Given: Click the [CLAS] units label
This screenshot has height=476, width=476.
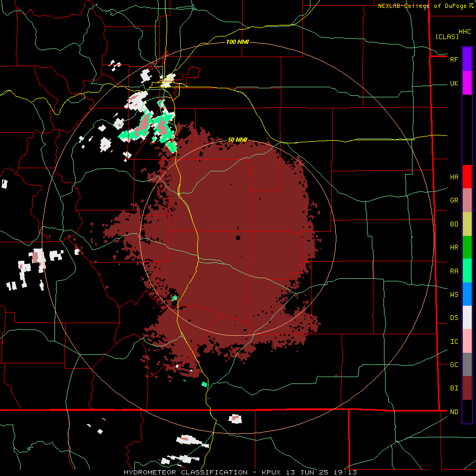Looking at the screenshot, I should pos(447,36).
